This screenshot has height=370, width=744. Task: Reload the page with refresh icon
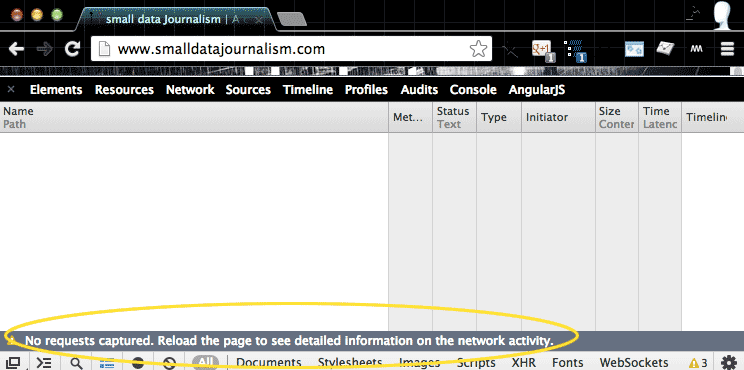point(72,48)
